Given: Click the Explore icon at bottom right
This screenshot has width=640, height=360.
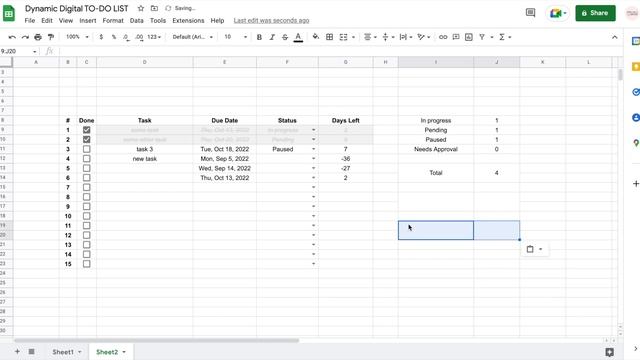Looking at the screenshot, I should coord(609,352).
